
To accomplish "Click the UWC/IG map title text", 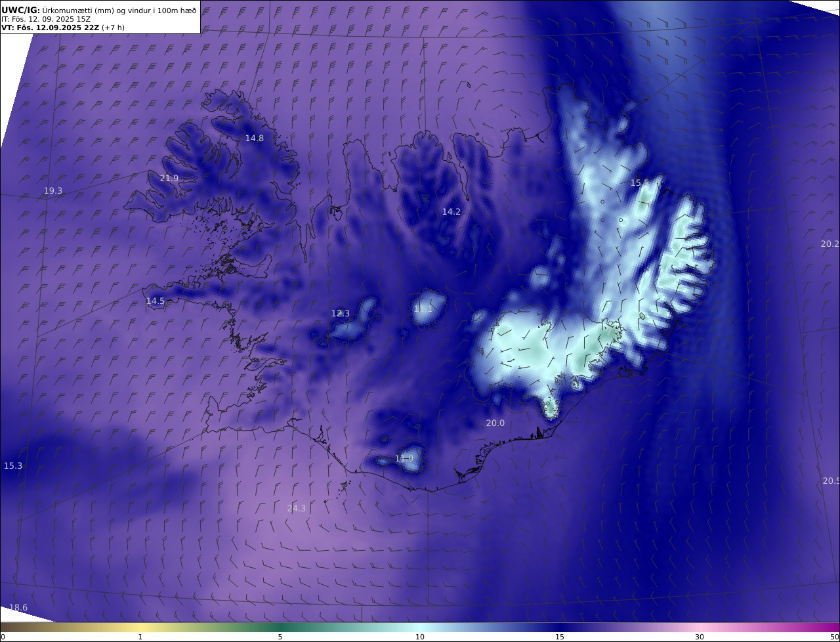I will (98, 10).
